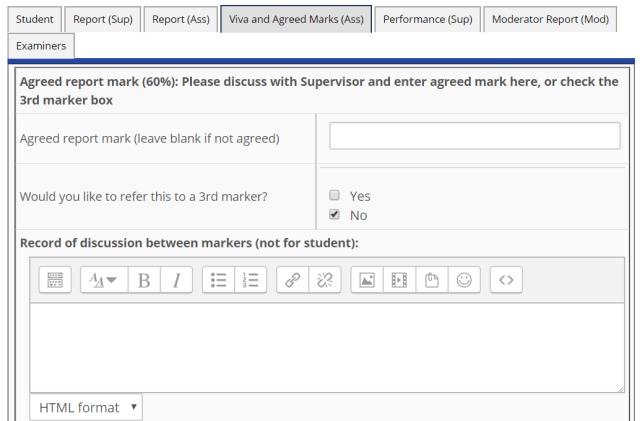The image size is (640, 421).
Task: Go to the Examiners tab
Action: click(x=41, y=46)
